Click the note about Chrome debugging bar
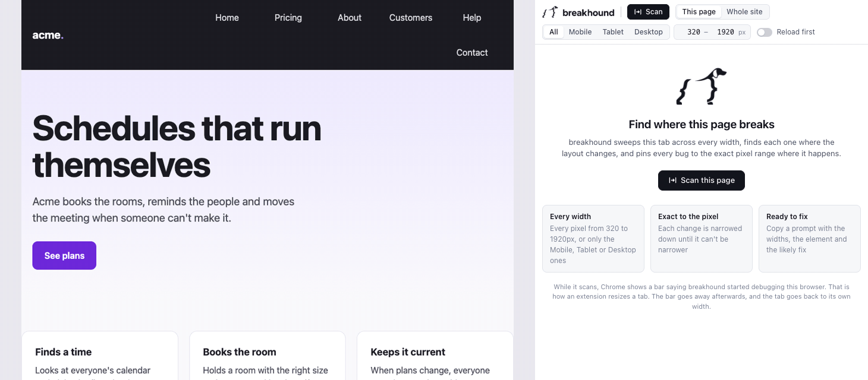Image resolution: width=868 pixels, height=380 pixels. (702, 296)
